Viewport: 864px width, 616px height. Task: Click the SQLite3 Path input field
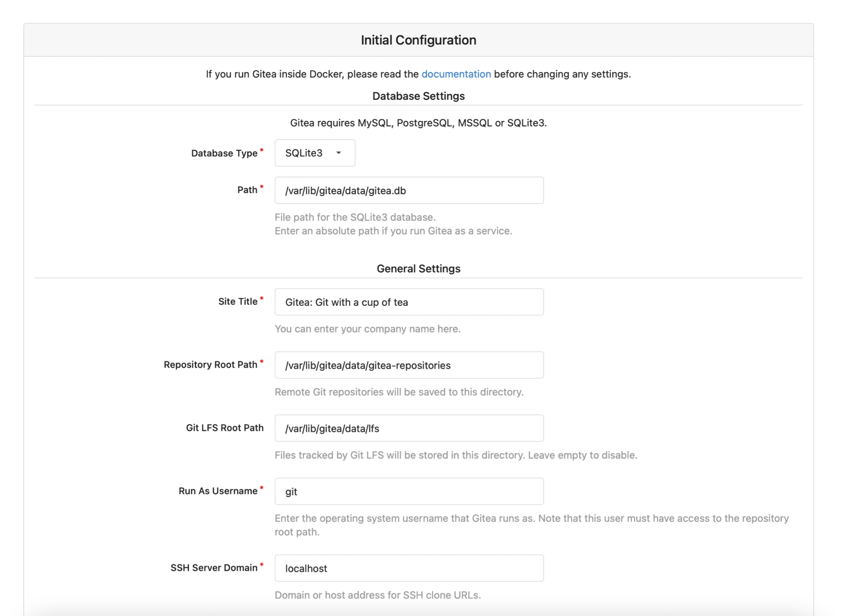409,190
